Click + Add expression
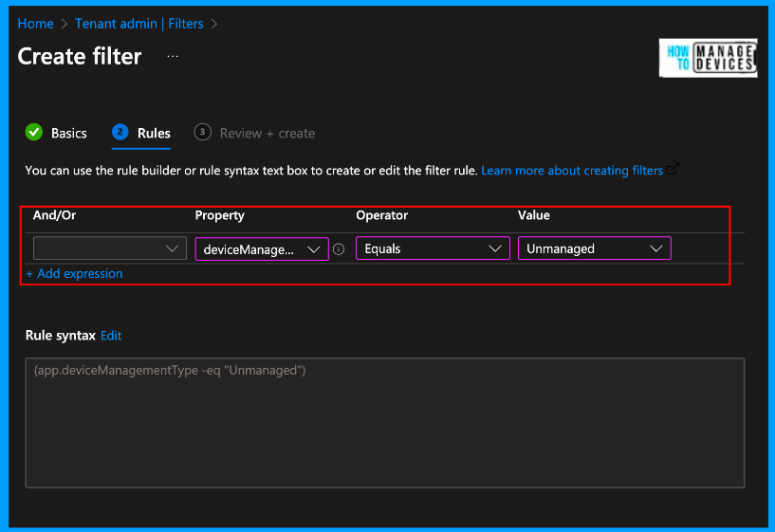The width and height of the screenshot is (775, 532). [x=74, y=274]
